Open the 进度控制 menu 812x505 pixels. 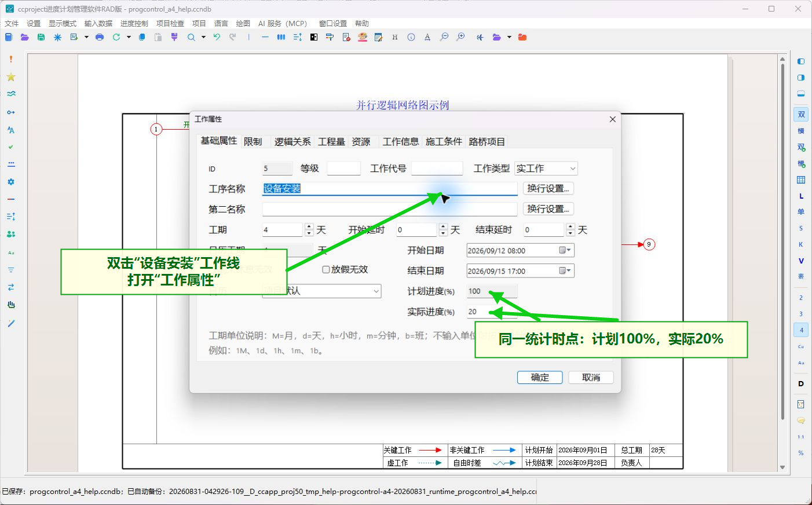tap(134, 23)
